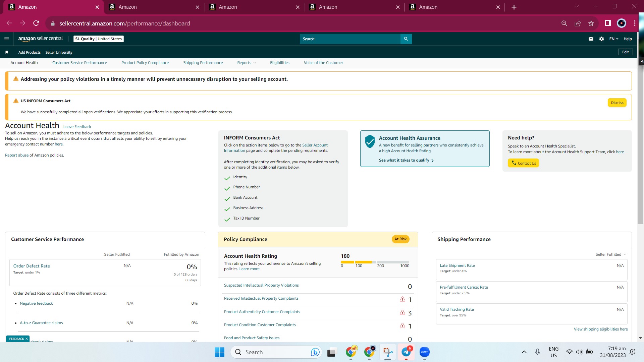Click the Seller University shortcut
The width and height of the screenshot is (644, 362).
pos(59,52)
